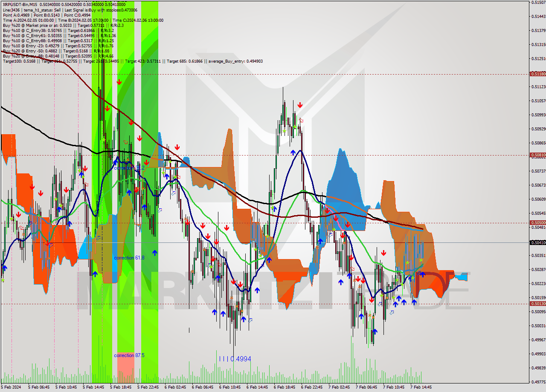Click the black 0.50410 current price tag
The height and width of the screenshot is (392, 546).
[x=537, y=242]
